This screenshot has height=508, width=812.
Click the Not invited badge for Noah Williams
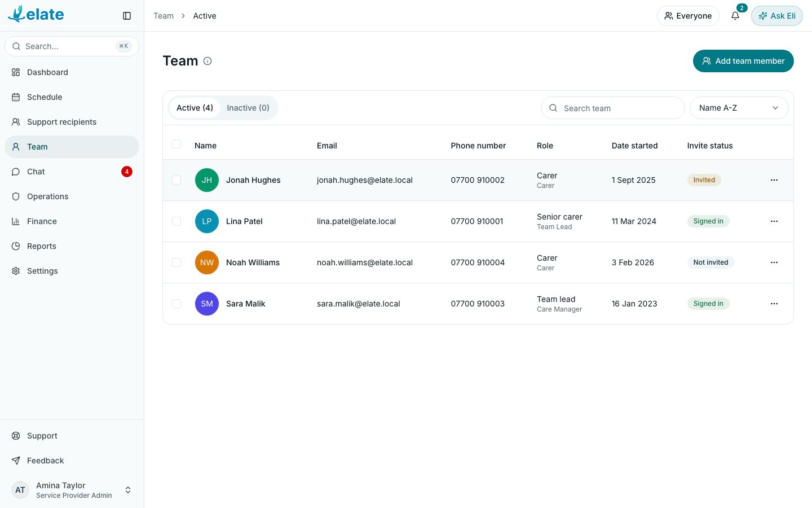coord(711,262)
